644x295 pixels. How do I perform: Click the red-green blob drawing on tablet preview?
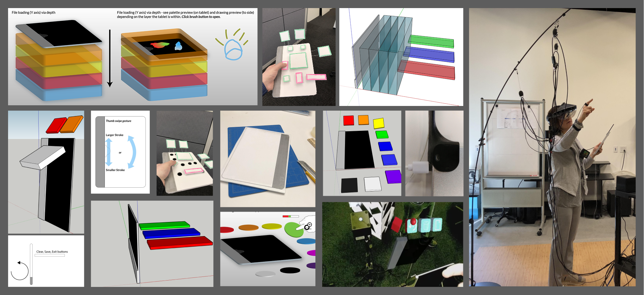click(160, 45)
